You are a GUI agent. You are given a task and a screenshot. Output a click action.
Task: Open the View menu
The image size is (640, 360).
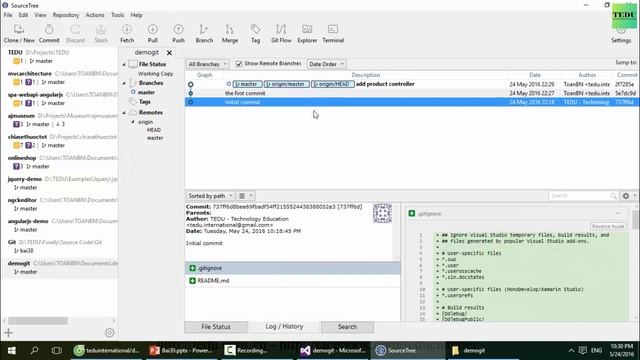40,15
